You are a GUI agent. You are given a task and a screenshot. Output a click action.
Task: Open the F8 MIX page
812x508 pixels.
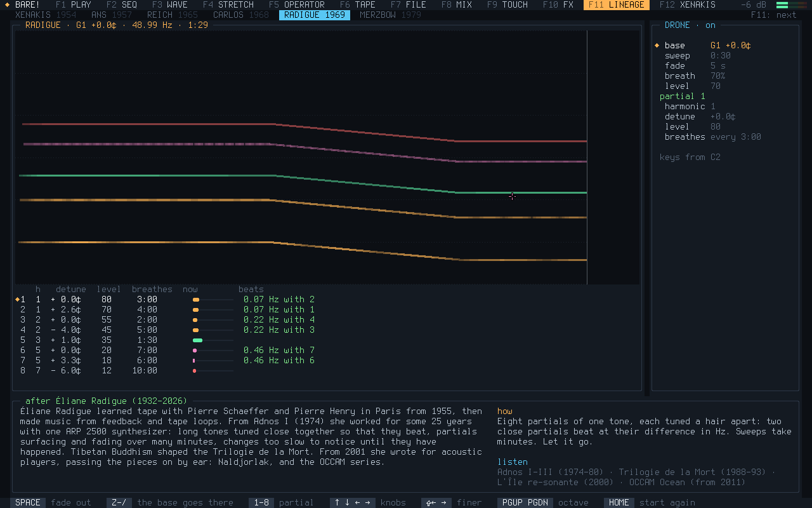[457, 4]
